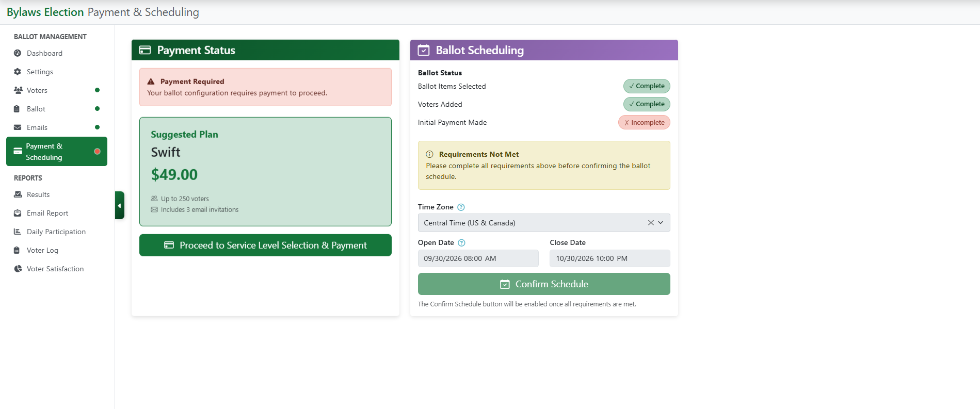Click the Close Date input field
980x409 pixels.
(x=610, y=258)
